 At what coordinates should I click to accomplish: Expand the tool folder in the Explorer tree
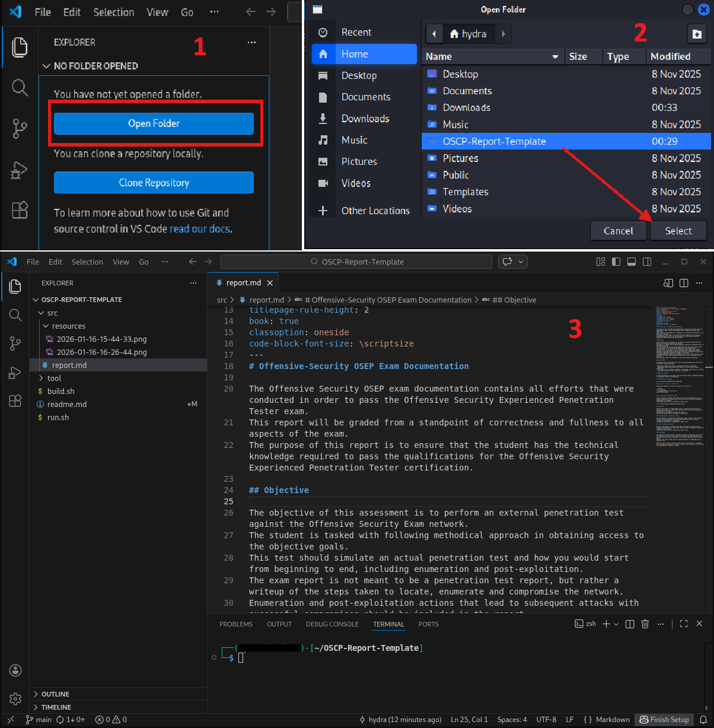pos(119,378)
